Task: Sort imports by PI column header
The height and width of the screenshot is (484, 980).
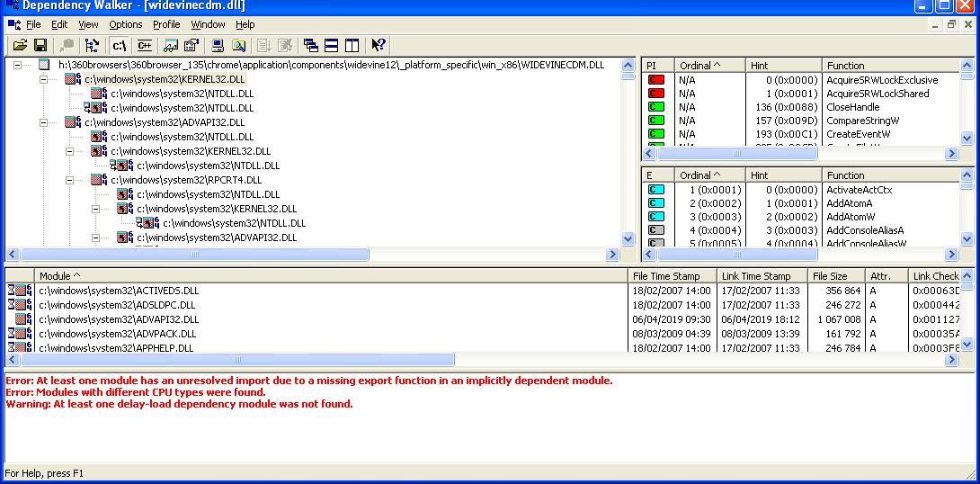Action: tap(658, 65)
